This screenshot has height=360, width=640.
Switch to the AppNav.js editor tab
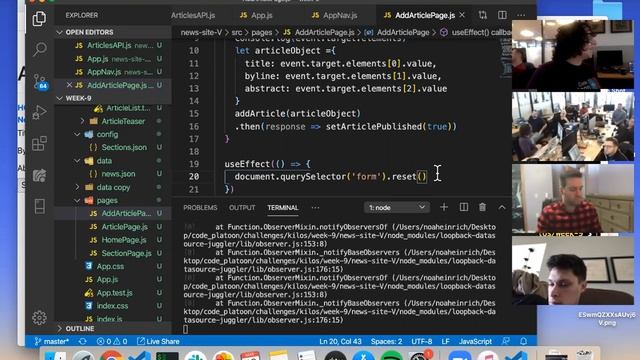[x=335, y=15]
